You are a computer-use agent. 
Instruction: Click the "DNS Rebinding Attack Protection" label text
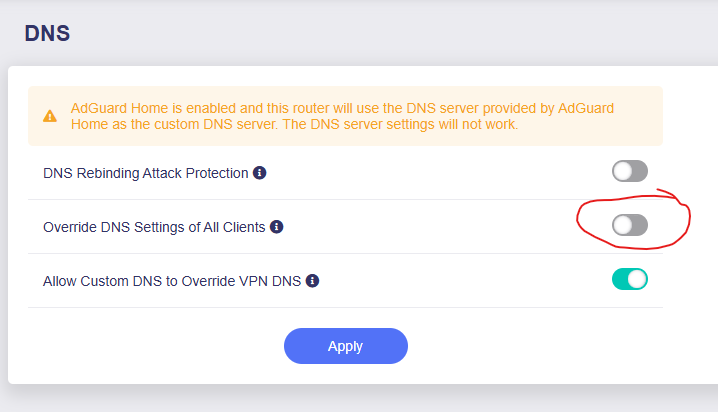click(x=145, y=173)
